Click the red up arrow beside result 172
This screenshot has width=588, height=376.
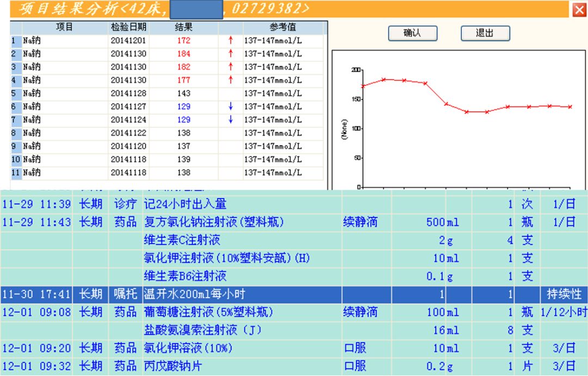pos(230,41)
